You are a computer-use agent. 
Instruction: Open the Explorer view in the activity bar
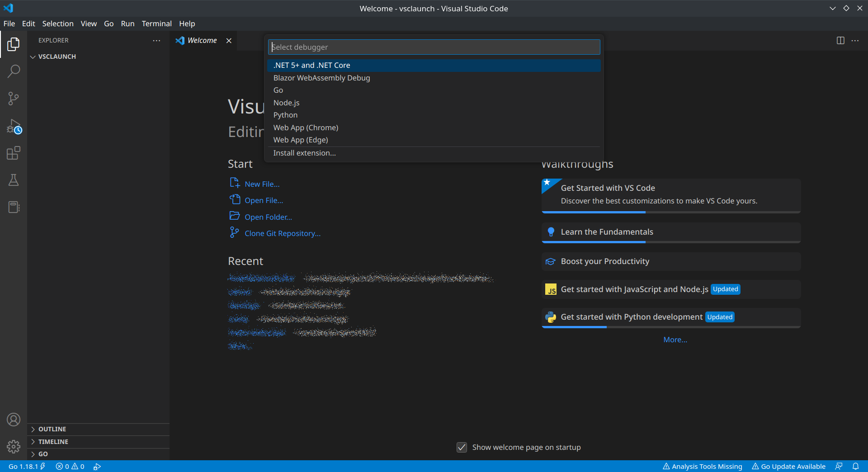[x=14, y=44]
